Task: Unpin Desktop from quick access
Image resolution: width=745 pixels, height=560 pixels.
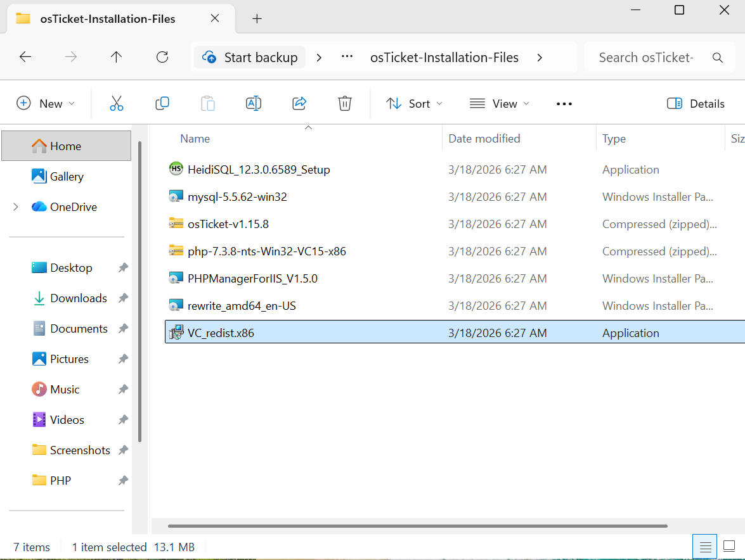Action: (x=123, y=268)
